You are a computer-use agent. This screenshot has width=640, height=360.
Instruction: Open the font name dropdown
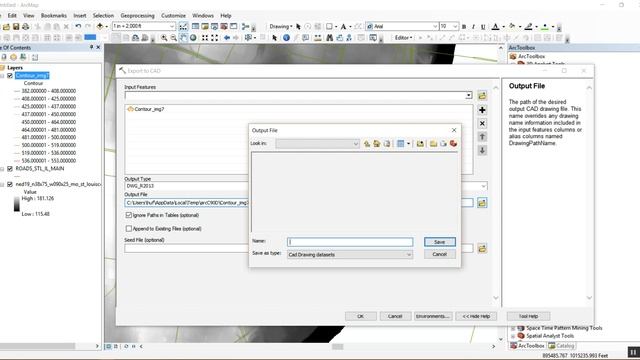[x=435, y=26]
